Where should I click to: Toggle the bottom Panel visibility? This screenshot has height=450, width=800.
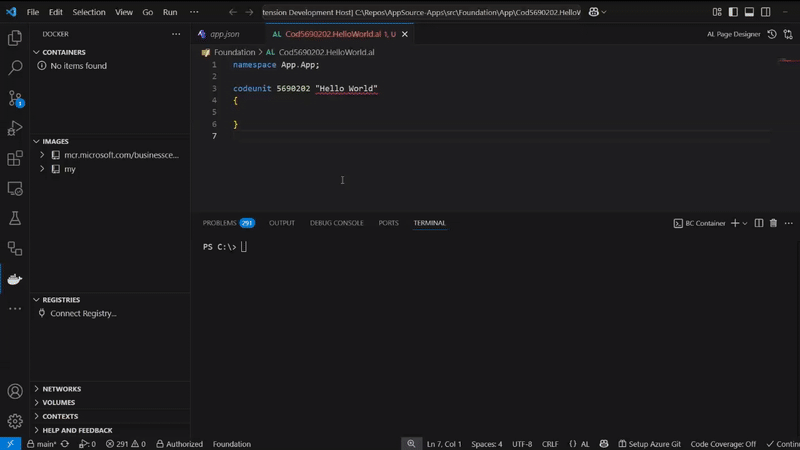[749, 12]
